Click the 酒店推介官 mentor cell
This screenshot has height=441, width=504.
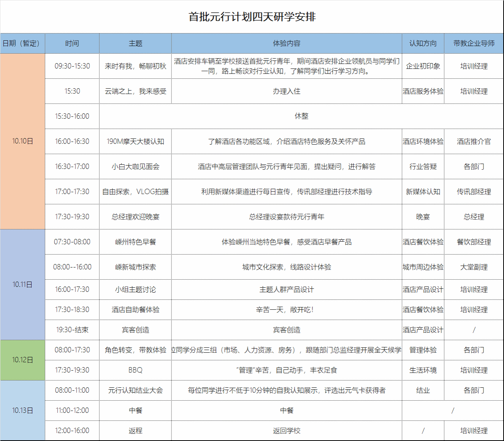pyautogui.click(x=474, y=142)
